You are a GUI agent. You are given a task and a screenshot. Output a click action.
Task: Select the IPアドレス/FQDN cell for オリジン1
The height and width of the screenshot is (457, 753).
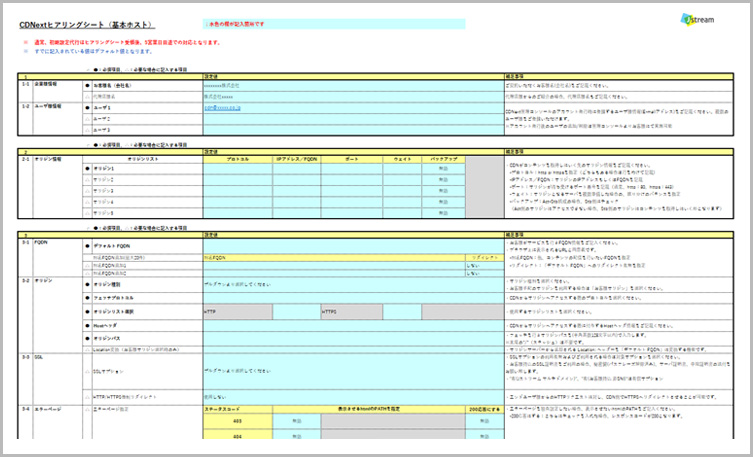[x=297, y=169]
